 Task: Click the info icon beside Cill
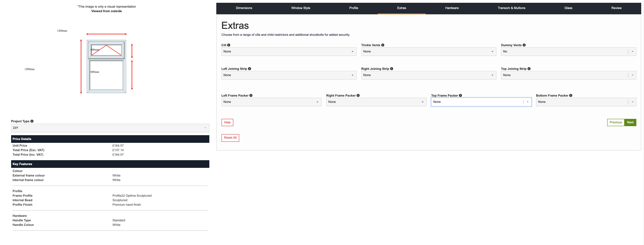[229, 45]
